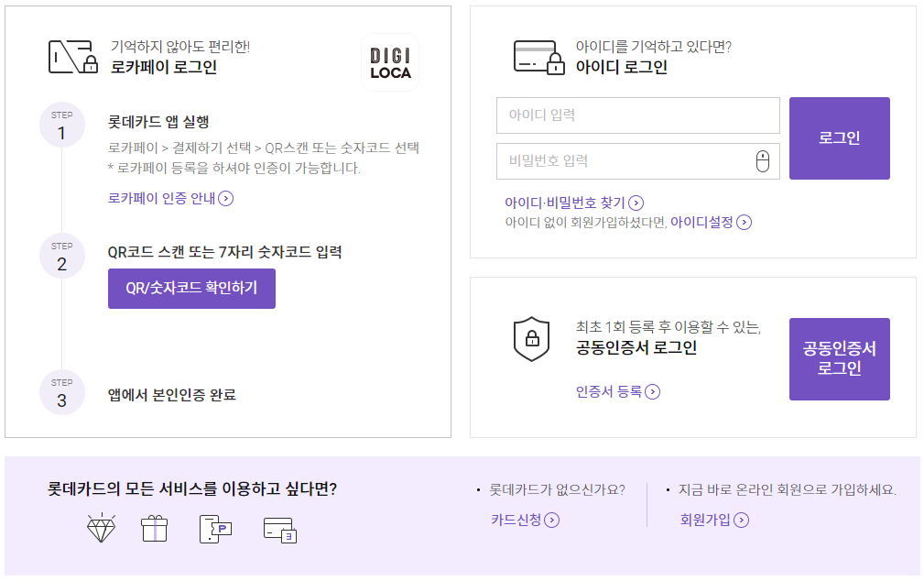Click the STEP 3 circle badge

[x=62, y=393]
